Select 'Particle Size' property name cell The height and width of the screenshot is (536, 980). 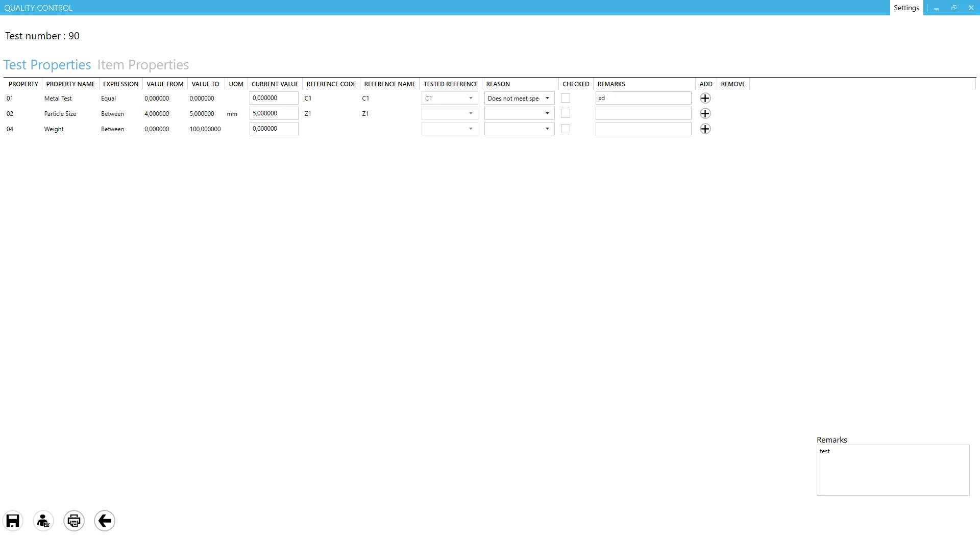tap(60, 114)
